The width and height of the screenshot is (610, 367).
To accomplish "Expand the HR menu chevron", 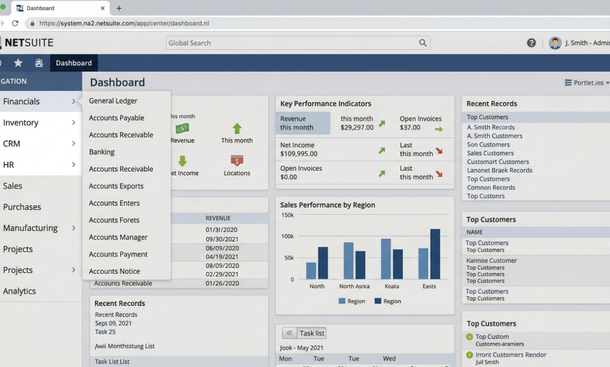I will [74, 165].
